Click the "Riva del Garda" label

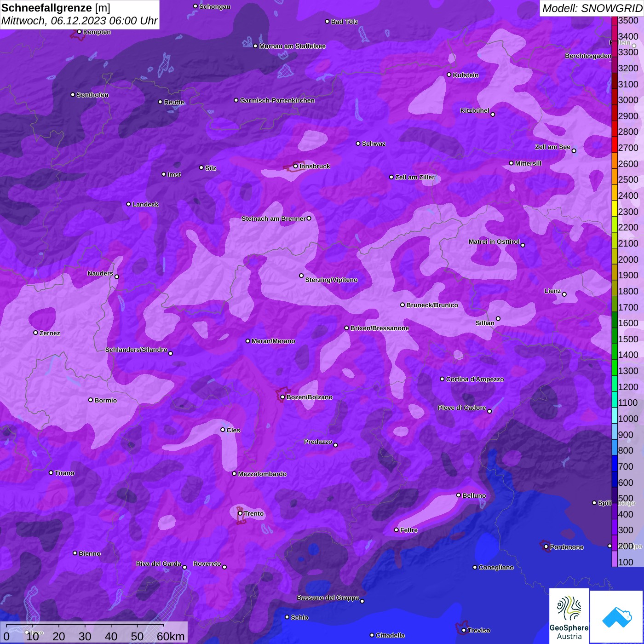159,563
